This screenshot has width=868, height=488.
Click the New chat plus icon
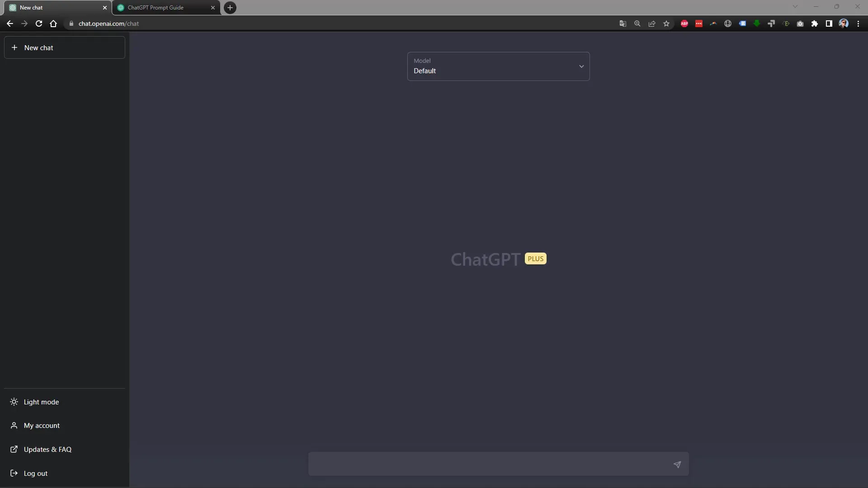(x=14, y=47)
